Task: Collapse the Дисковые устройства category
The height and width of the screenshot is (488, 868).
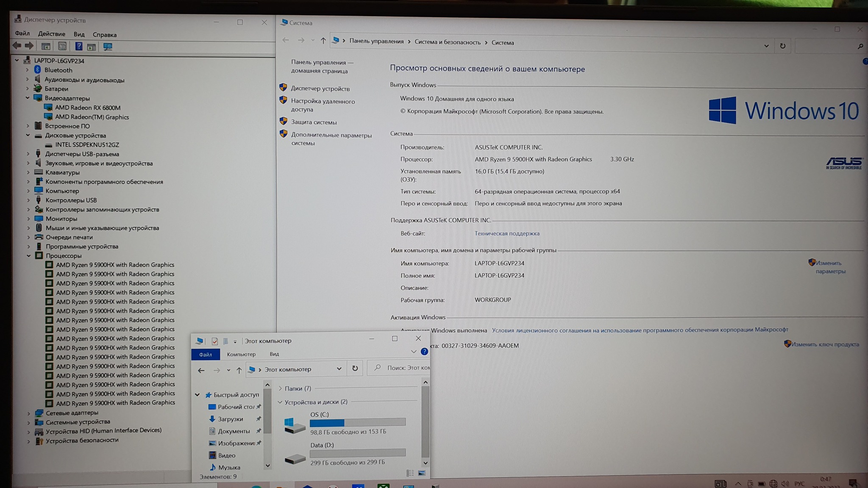Action: point(28,135)
